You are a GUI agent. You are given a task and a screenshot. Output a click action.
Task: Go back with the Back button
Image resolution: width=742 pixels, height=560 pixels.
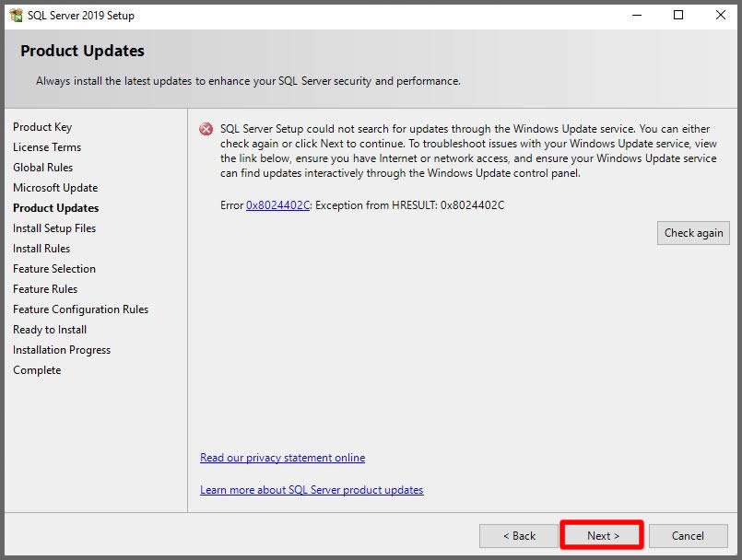coord(519,536)
